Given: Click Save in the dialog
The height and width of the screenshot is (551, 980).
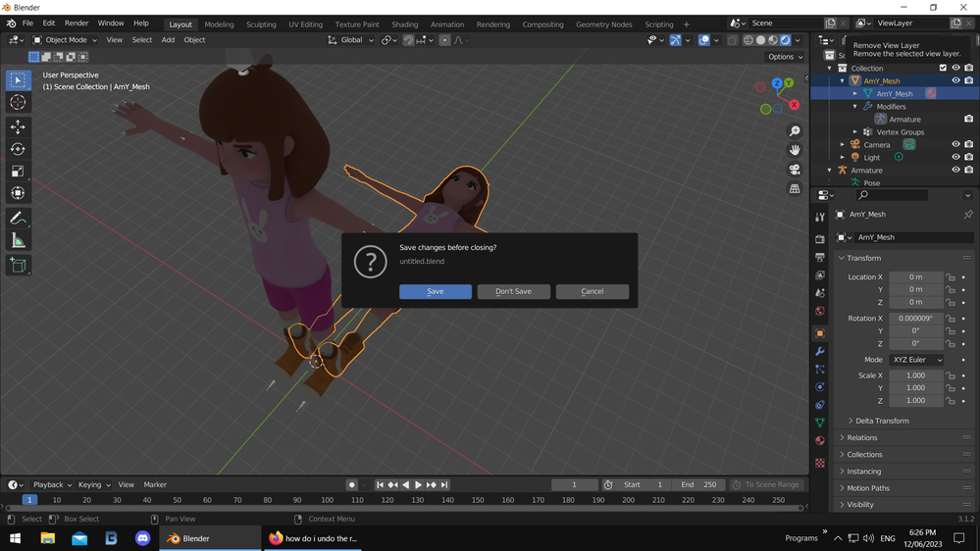Looking at the screenshot, I should coord(435,292).
